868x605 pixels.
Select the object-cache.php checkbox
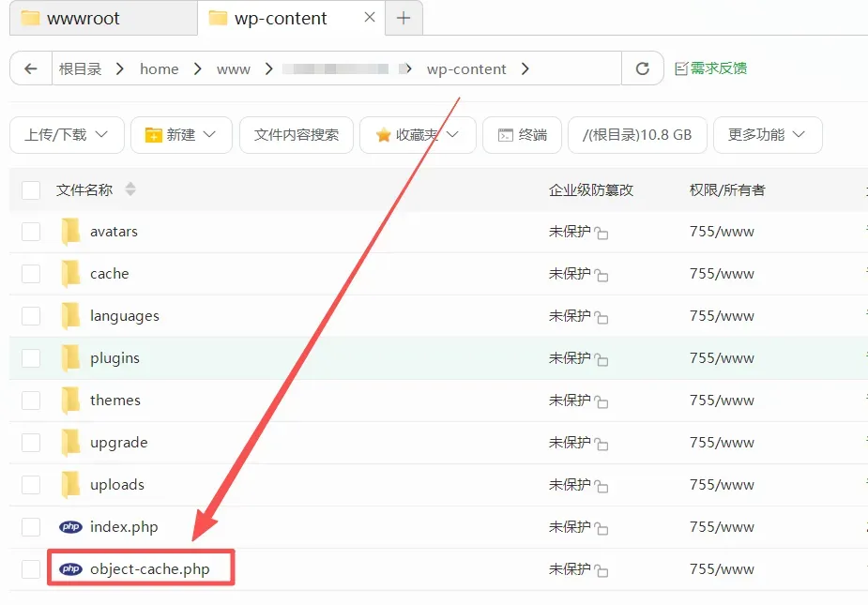pyautogui.click(x=31, y=569)
